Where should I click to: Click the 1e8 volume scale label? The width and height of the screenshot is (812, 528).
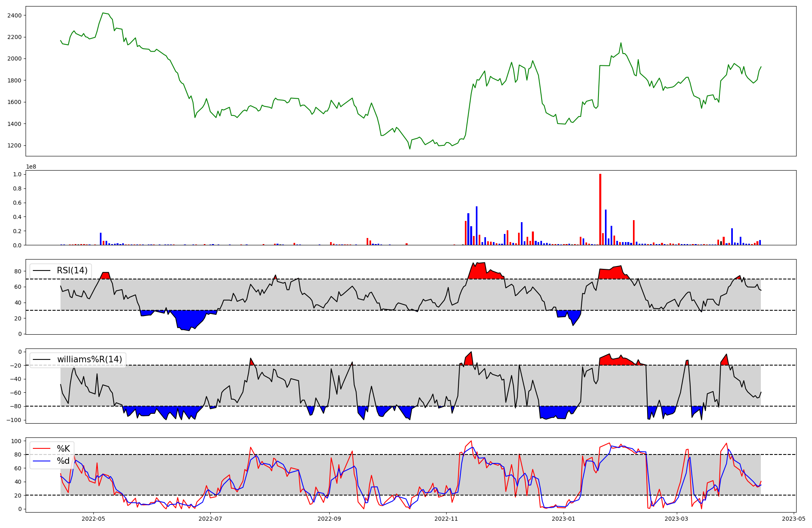pyautogui.click(x=31, y=167)
